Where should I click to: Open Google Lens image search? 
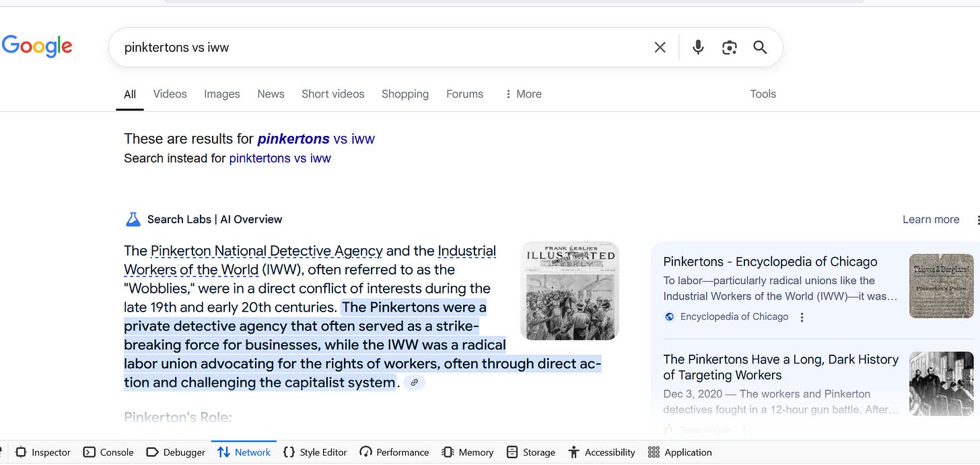coord(729,47)
